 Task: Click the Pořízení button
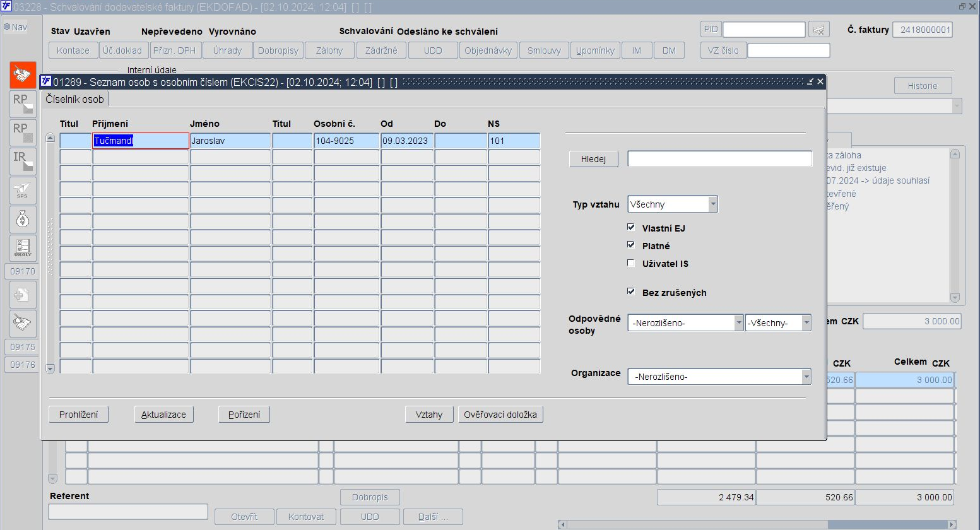tap(244, 415)
